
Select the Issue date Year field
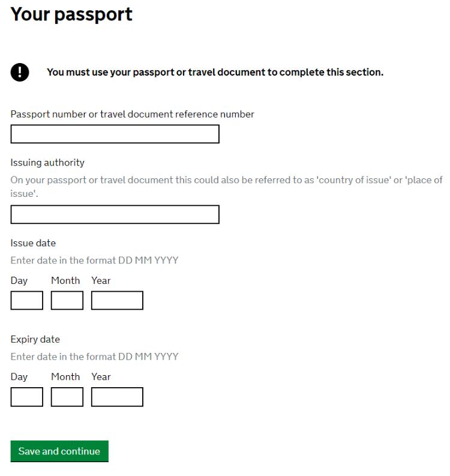(117, 300)
